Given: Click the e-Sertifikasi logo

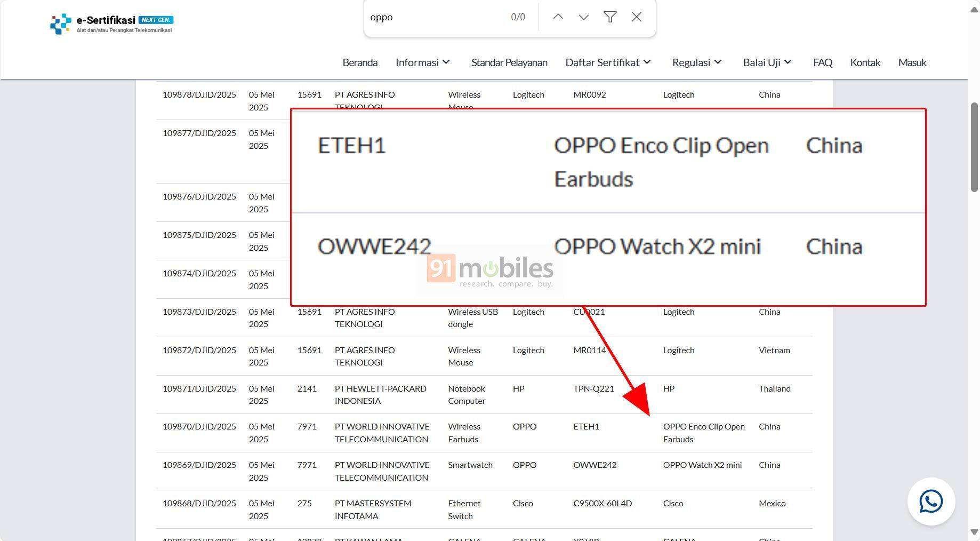Looking at the screenshot, I should click(x=111, y=23).
